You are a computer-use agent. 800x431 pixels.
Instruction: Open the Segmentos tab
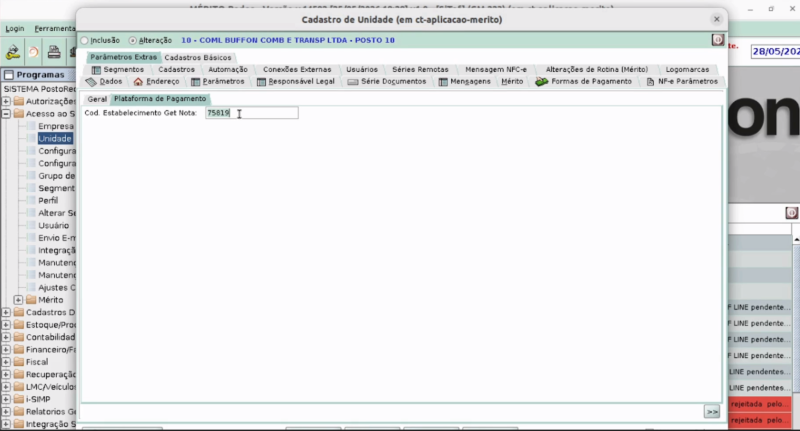118,69
